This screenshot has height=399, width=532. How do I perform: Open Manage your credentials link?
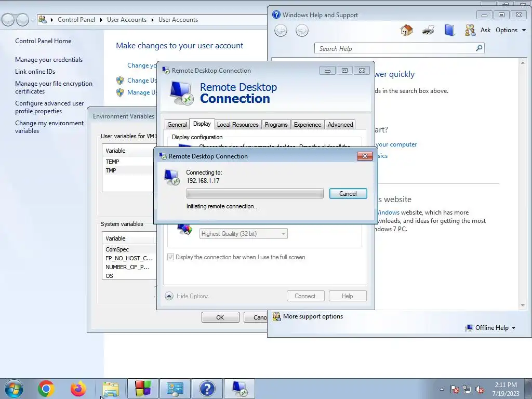[x=49, y=60]
